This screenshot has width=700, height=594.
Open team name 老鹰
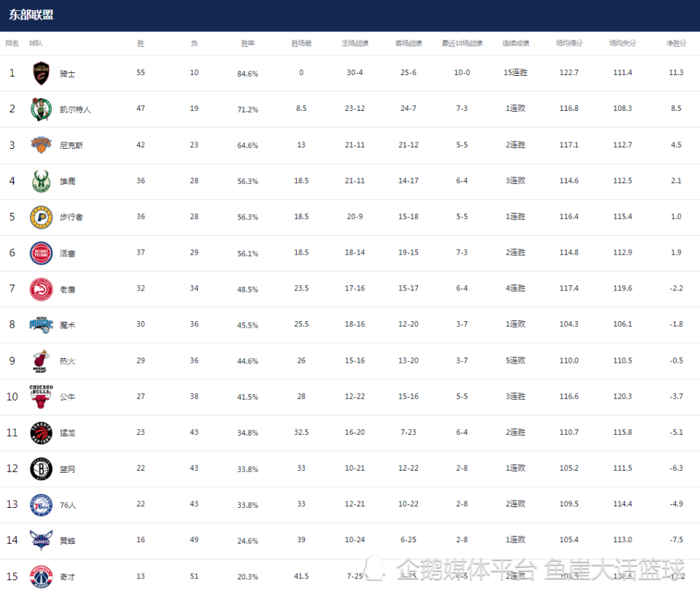click(67, 290)
